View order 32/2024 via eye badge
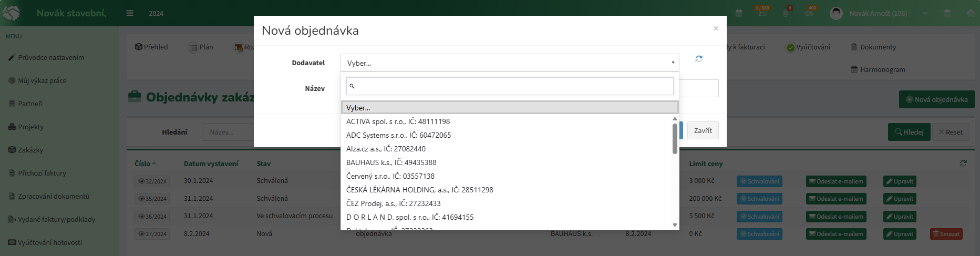Viewport: 980px width, 256px height. [x=152, y=181]
